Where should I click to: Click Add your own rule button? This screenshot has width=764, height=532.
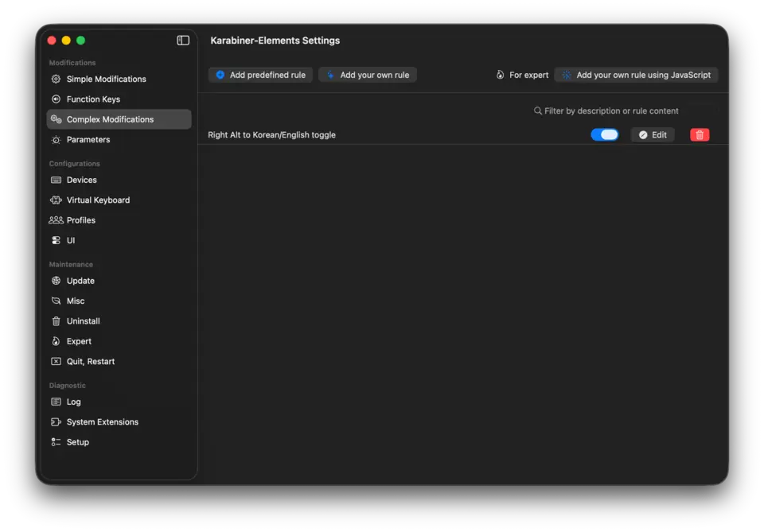click(368, 75)
